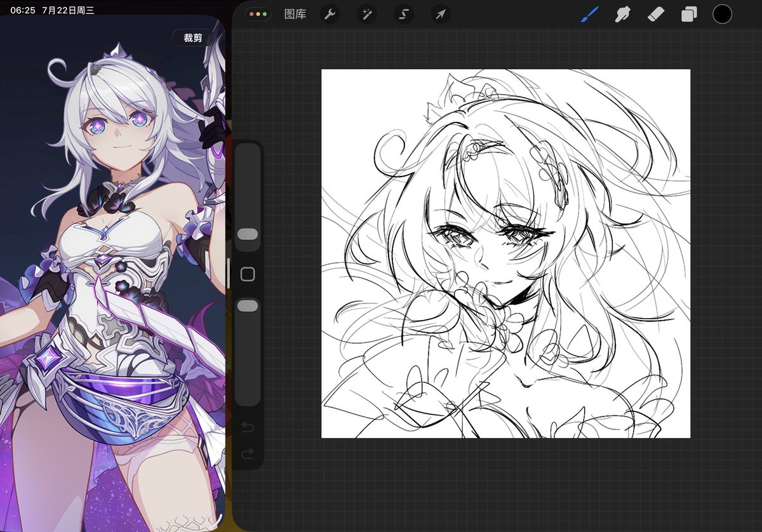The image size is (762, 532).
Task: Open the Actions wrench menu
Action: [x=330, y=14]
